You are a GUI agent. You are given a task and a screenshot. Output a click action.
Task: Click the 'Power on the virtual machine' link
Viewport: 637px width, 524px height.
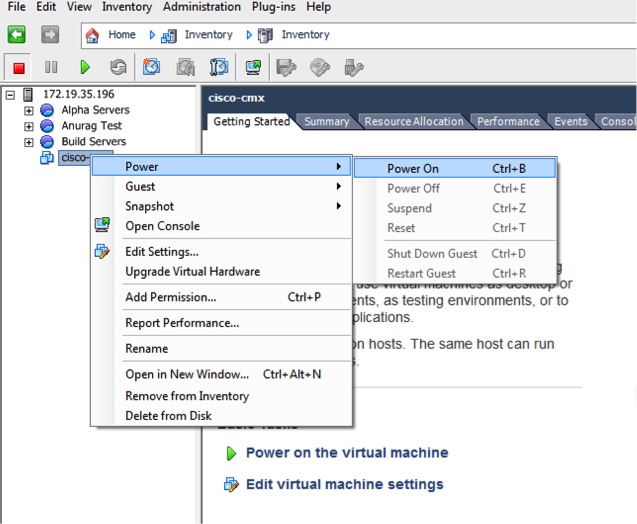(x=346, y=453)
